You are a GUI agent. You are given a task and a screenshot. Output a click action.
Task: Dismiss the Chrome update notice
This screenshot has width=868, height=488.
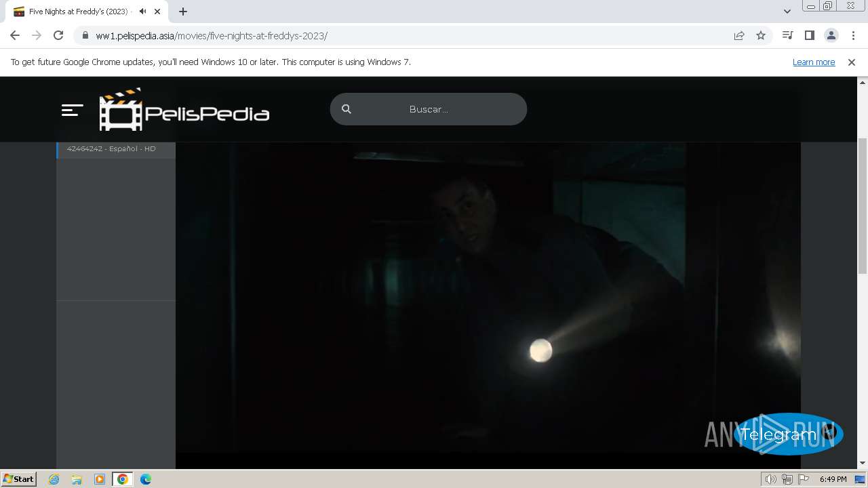[852, 62]
